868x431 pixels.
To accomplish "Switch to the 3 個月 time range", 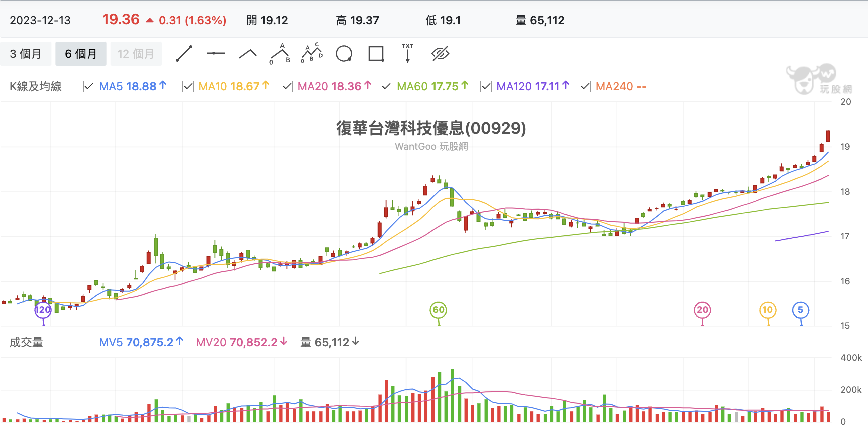I will point(26,54).
